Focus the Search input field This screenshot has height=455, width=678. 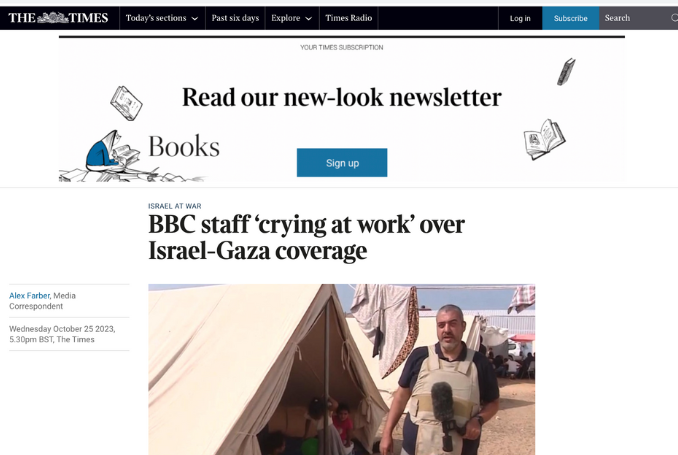pyautogui.click(x=636, y=18)
